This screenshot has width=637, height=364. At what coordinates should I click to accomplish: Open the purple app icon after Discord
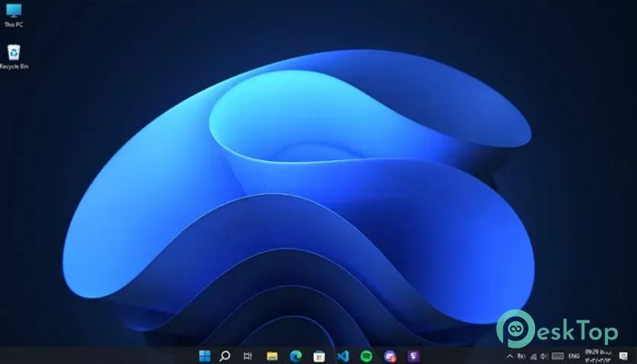pos(413,357)
